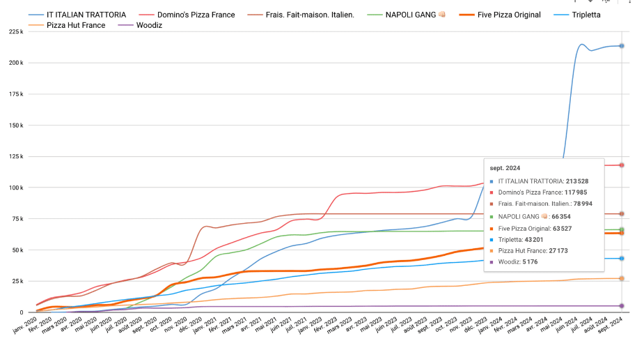
Task: Click the 'mai 2024' x-axis label
Action: click(551, 325)
